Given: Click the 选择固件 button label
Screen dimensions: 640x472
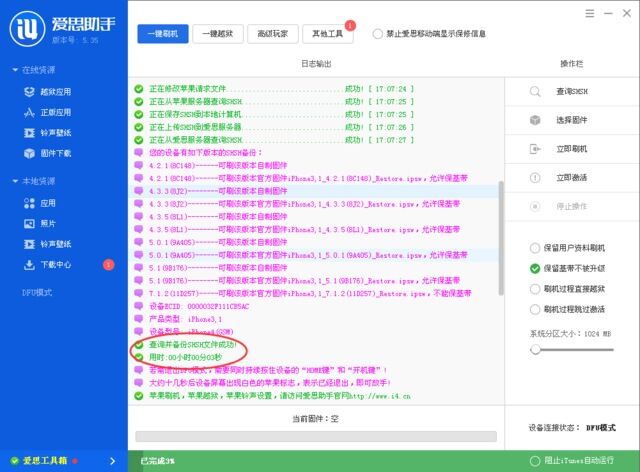Looking at the screenshot, I should pos(572,120).
